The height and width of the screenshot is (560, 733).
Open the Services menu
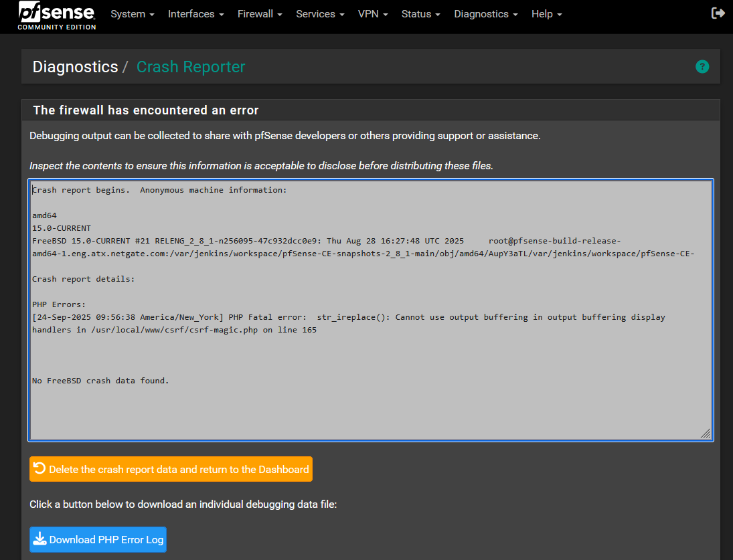coord(320,14)
